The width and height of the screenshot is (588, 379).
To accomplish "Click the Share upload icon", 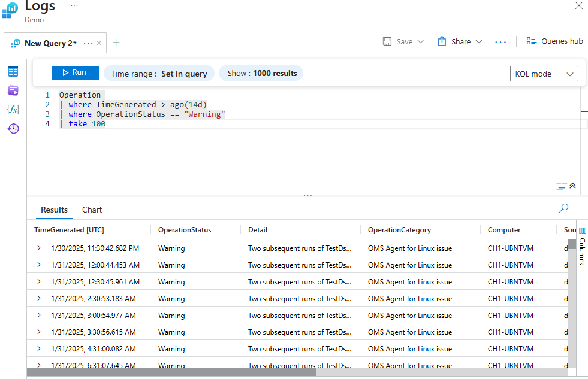I will tap(442, 41).
